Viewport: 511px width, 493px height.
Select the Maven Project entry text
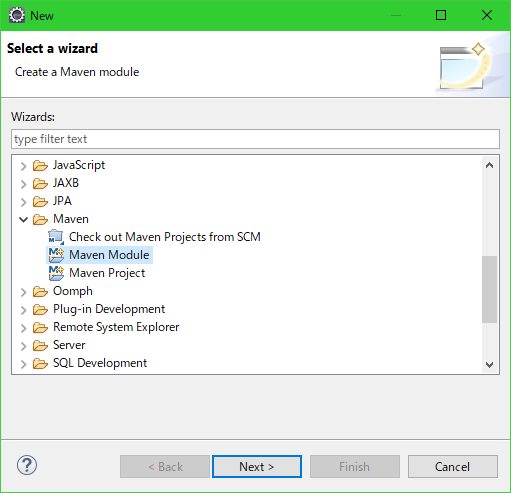pos(107,273)
